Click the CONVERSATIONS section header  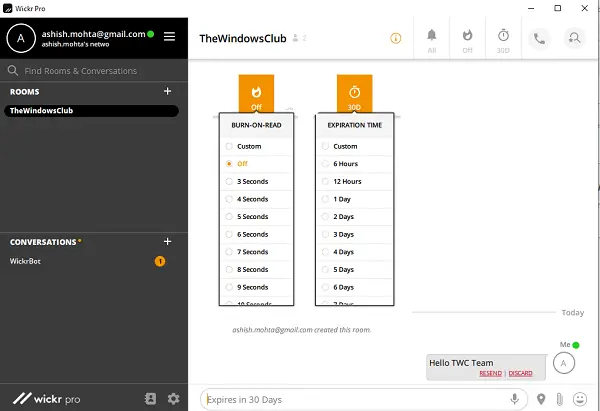pos(43,242)
